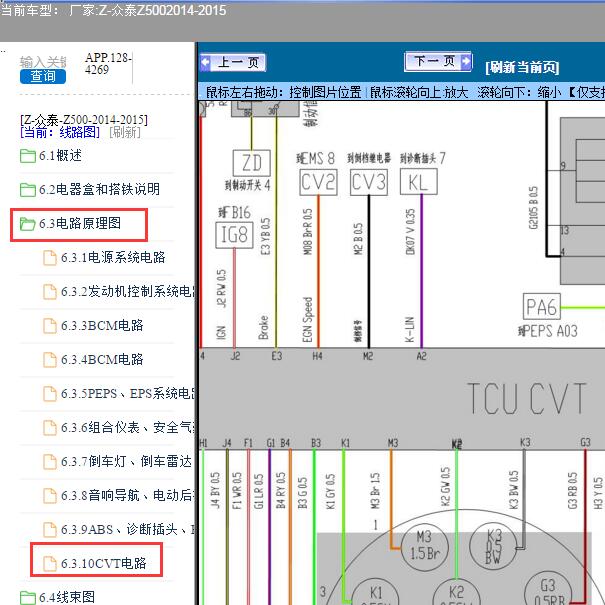605x605 pixels.
Task: Click document icon of 6.3.5PEPS entry
Action: 49,394
